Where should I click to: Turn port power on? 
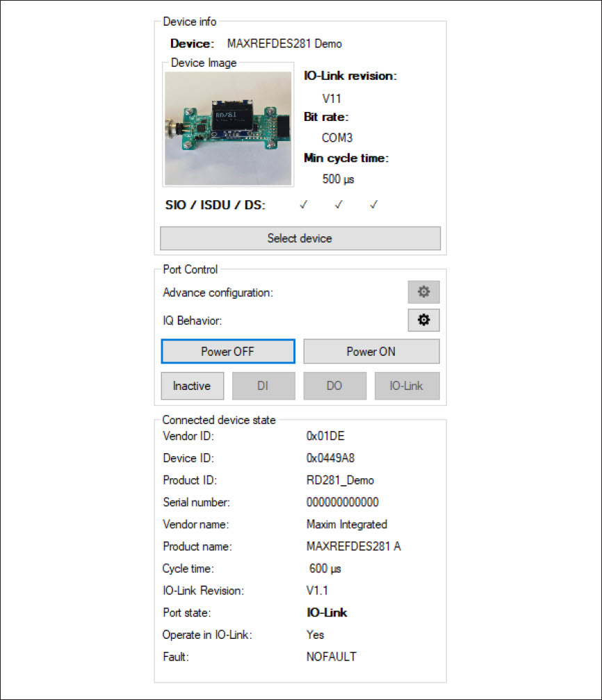372,351
